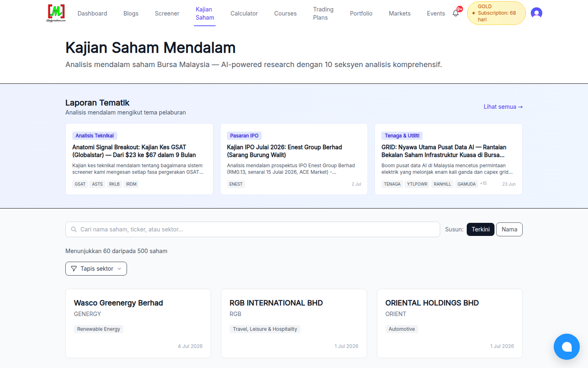The image size is (588, 368).
Task: Click the Lihat semua link
Action: pos(503,107)
